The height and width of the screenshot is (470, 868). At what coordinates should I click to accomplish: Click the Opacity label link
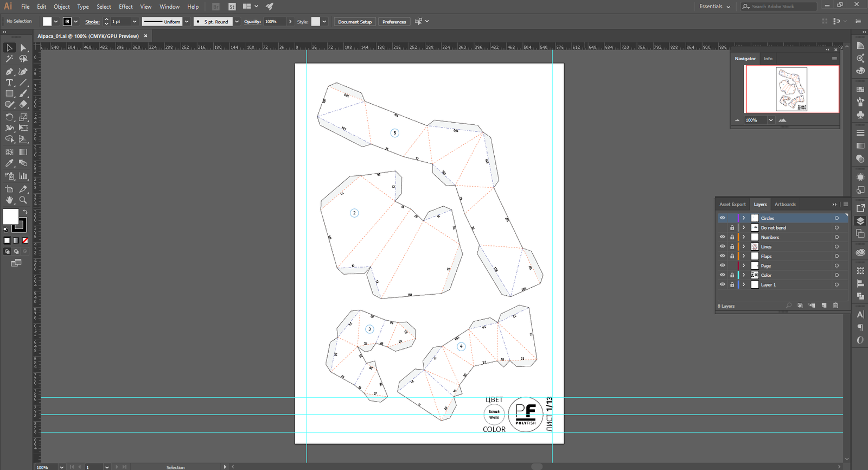click(x=252, y=22)
